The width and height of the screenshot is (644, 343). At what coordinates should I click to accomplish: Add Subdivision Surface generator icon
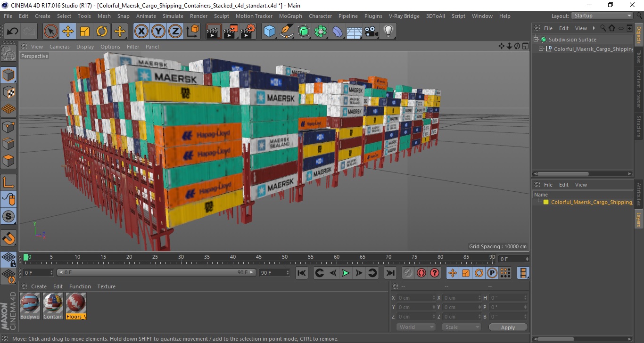304,32
